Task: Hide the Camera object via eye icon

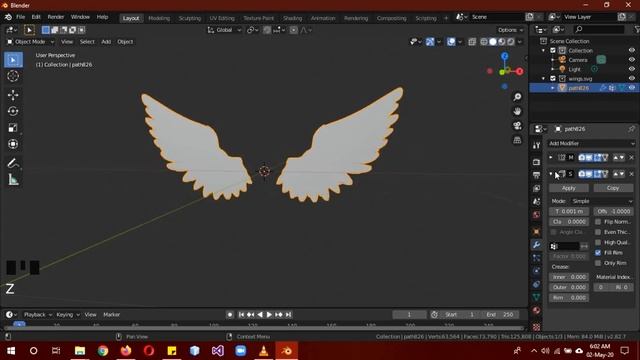Action: (631, 60)
